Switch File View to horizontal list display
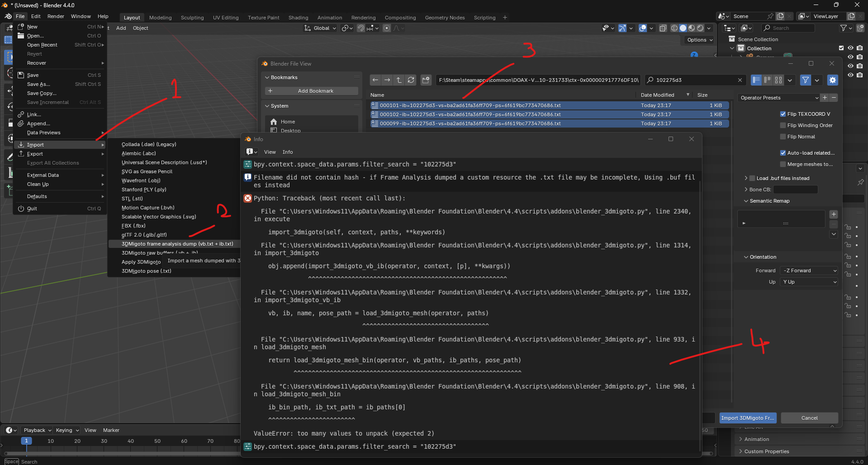 pos(767,80)
